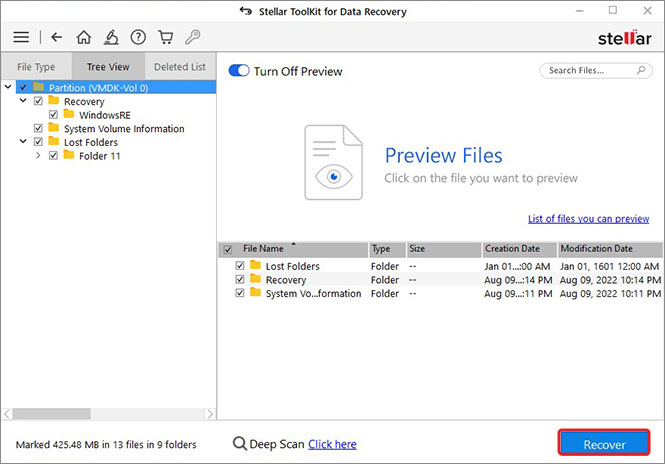Open the Home screen icon

[84, 37]
